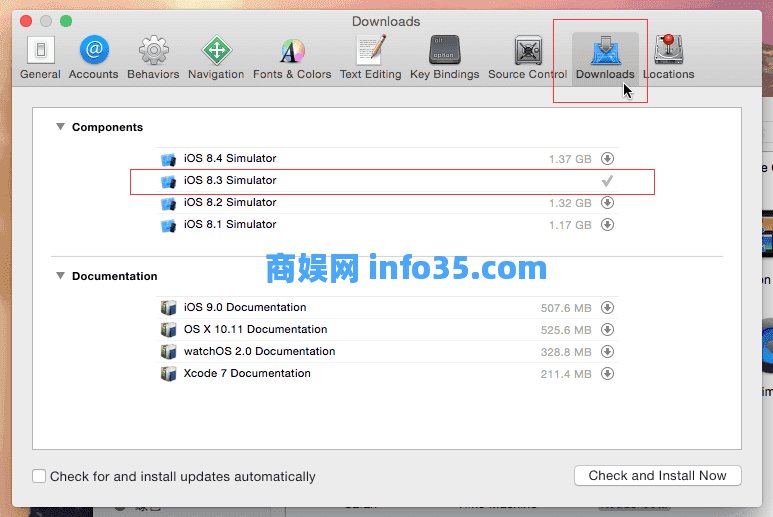Download iOS 9.0 Documentation
This screenshot has height=517, width=773.
point(607,308)
